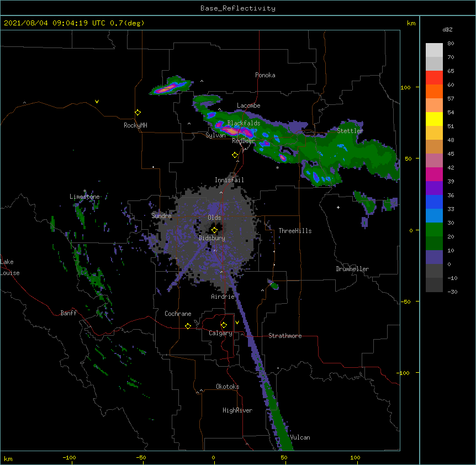The width and height of the screenshot is (476, 465).
Task: Click the Ponoka town label
Action: 265,75
